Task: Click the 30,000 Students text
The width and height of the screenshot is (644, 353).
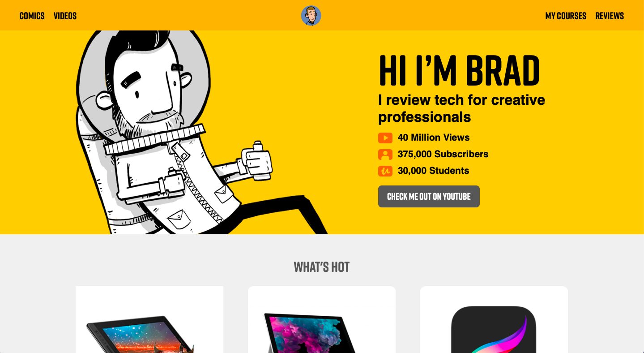Action: click(x=434, y=171)
